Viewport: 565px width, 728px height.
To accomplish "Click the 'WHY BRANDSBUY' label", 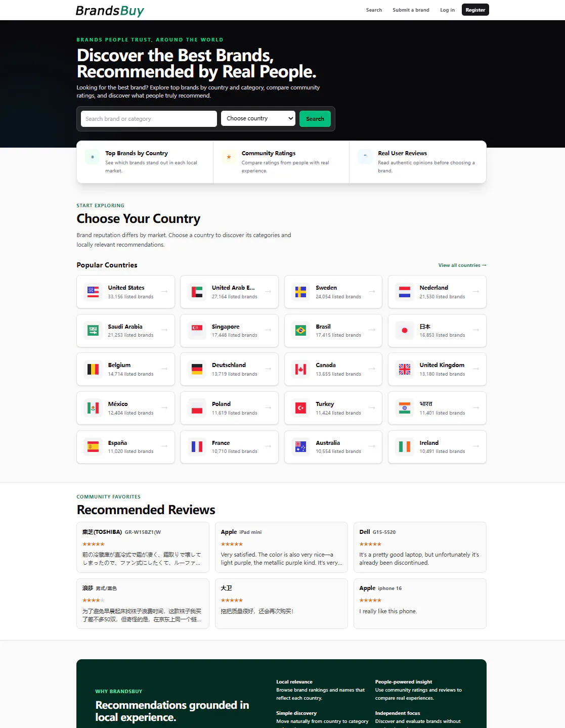I will 119,692.
